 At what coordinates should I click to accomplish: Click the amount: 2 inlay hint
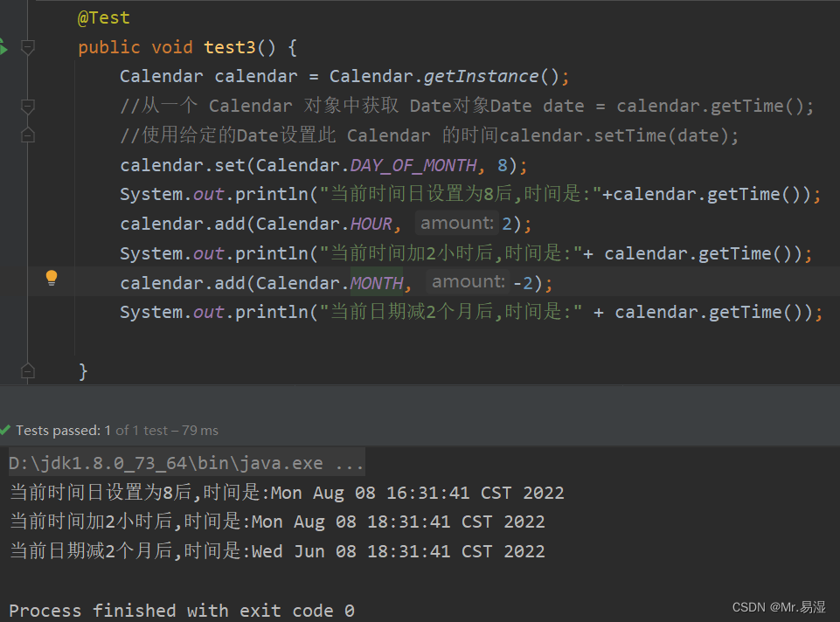click(455, 223)
